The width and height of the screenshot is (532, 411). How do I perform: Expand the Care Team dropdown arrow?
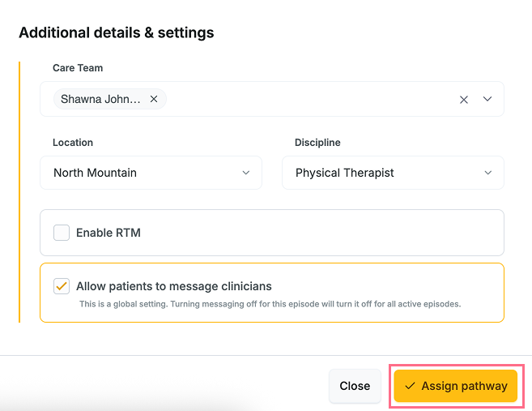[x=487, y=99]
